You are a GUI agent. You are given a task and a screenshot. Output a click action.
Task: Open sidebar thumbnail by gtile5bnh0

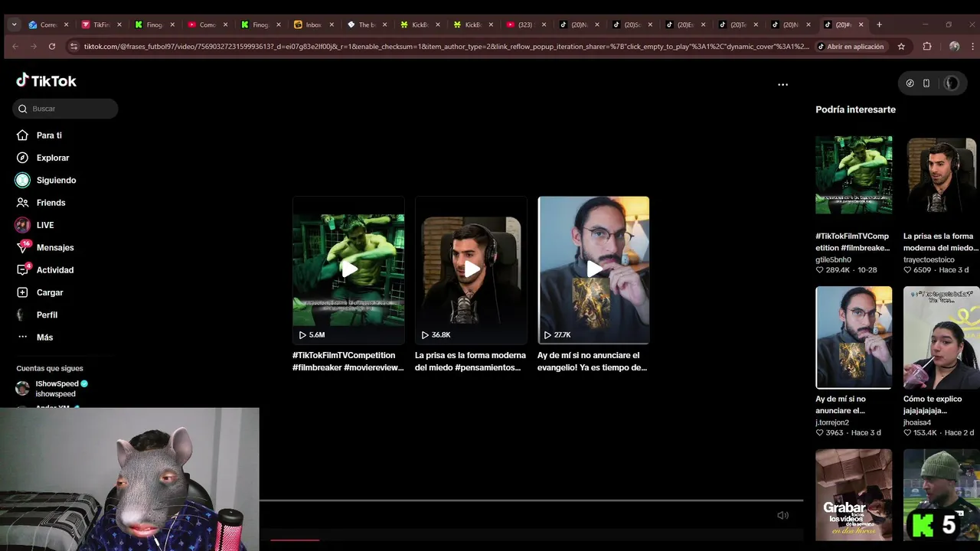tap(854, 175)
